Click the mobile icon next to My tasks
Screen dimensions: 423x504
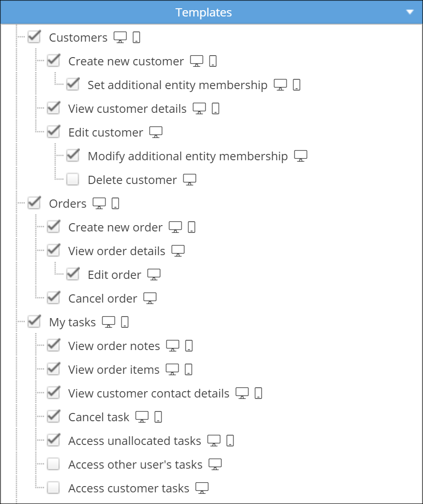tap(125, 322)
